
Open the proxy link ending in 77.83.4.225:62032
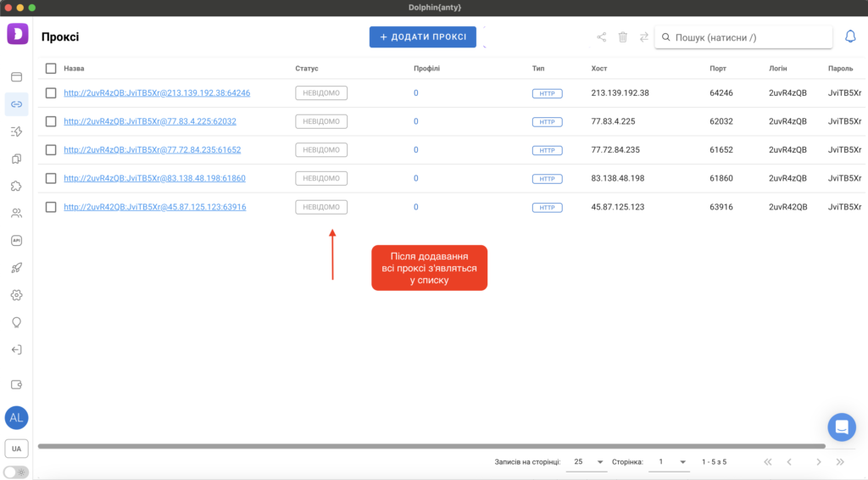pos(150,121)
